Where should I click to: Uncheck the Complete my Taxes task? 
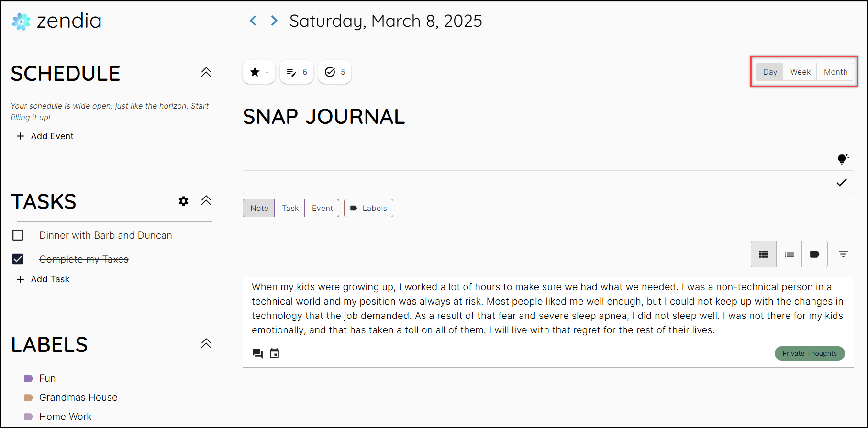point(18,259)
